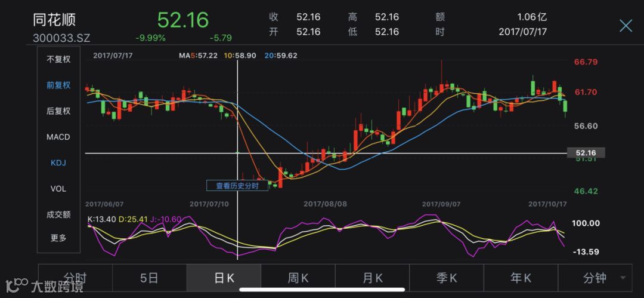Select 后复权 price adjustment option
644x298 pixels.
[x=58, y=111]
